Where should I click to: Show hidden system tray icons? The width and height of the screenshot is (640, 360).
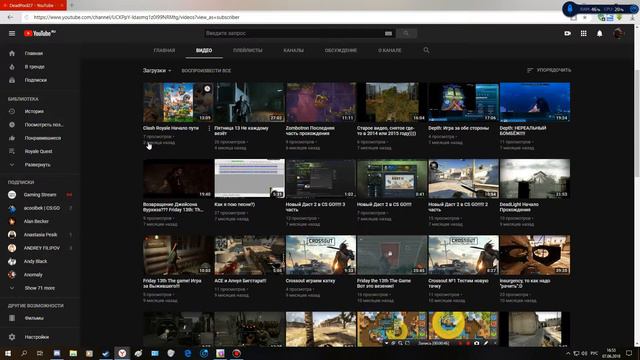[568, 353]
